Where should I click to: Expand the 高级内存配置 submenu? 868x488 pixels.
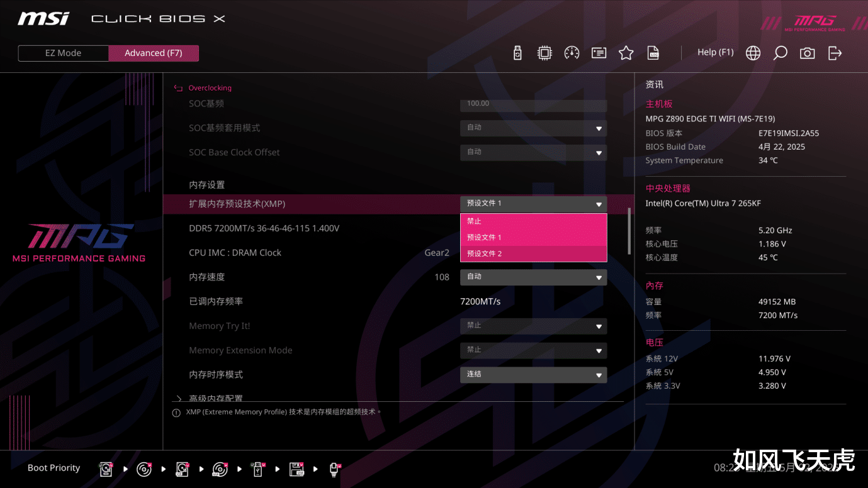[216, 398]
